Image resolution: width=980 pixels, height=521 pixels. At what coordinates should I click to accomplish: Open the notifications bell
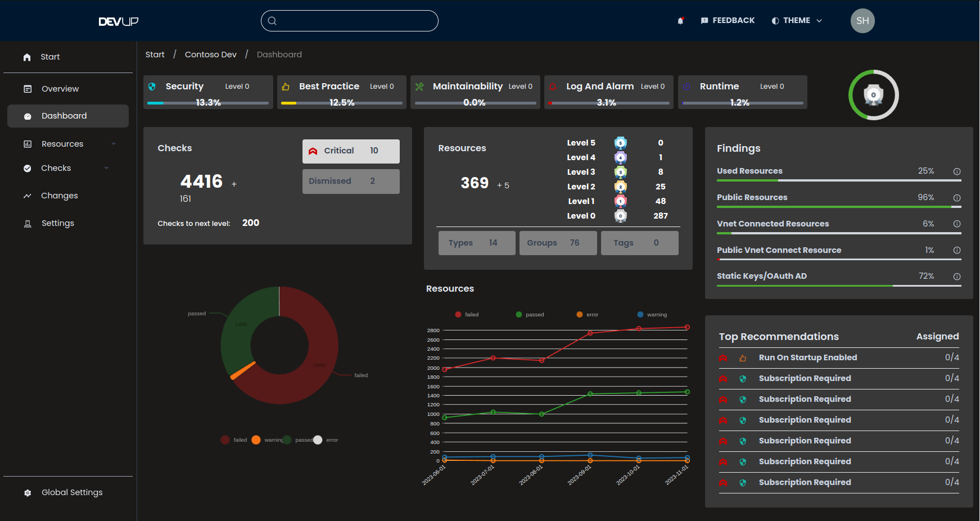680,21
